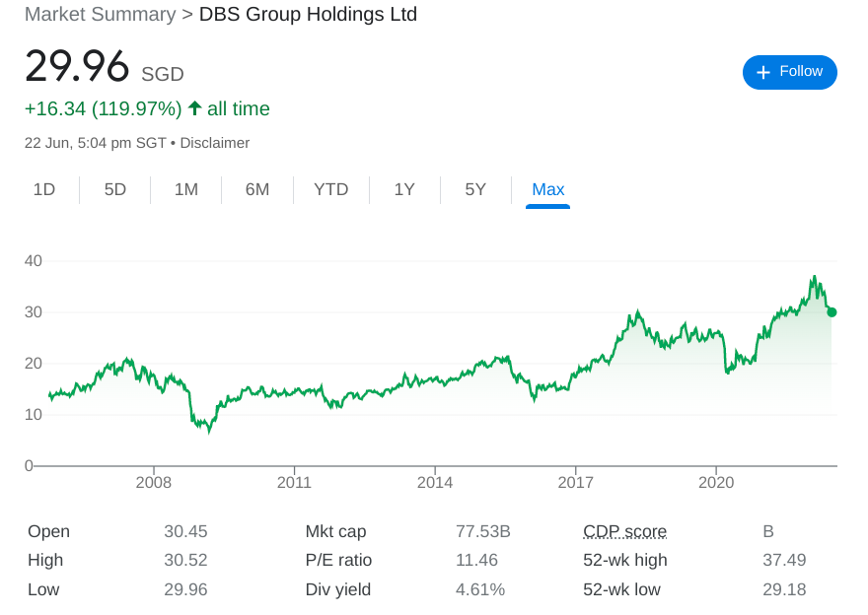Click the 52-wk low value 29.18
Screen dimensions: 868x615
point(784,589)
